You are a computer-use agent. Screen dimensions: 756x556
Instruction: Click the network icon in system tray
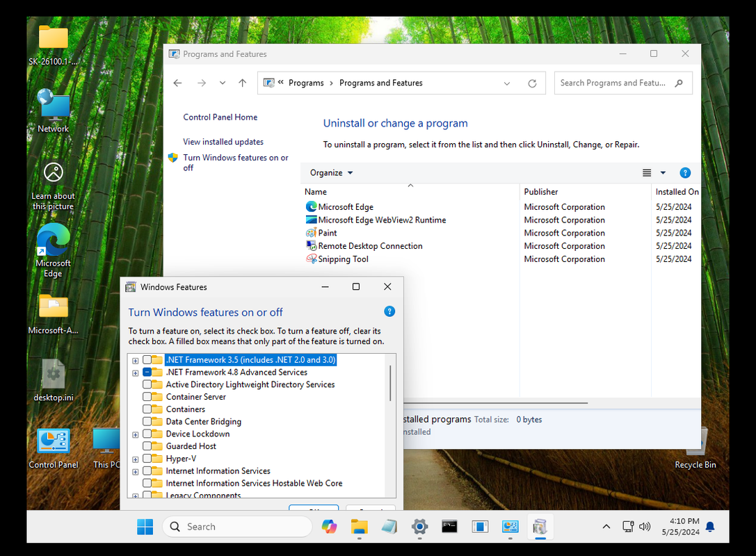coord(628,527)
